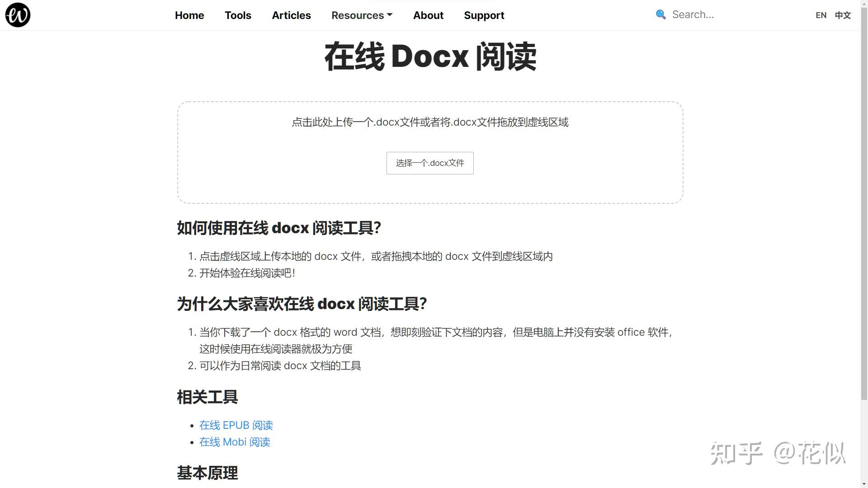
Task: Click the 基本原理 heading
Action: point(207,473)
